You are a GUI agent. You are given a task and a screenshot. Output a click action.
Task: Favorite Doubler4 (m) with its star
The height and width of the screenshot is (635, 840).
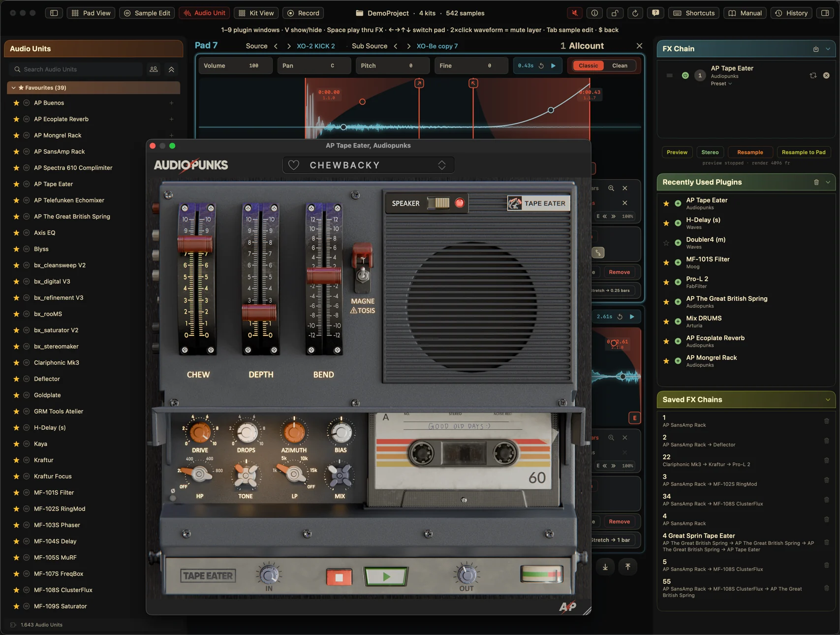coord(666,243)
